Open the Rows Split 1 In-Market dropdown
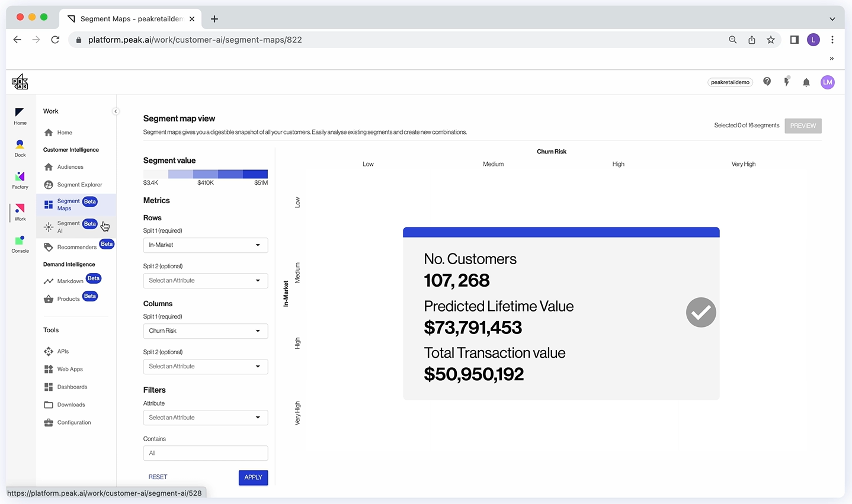The image size is (852, 504). tap(205, 245)
